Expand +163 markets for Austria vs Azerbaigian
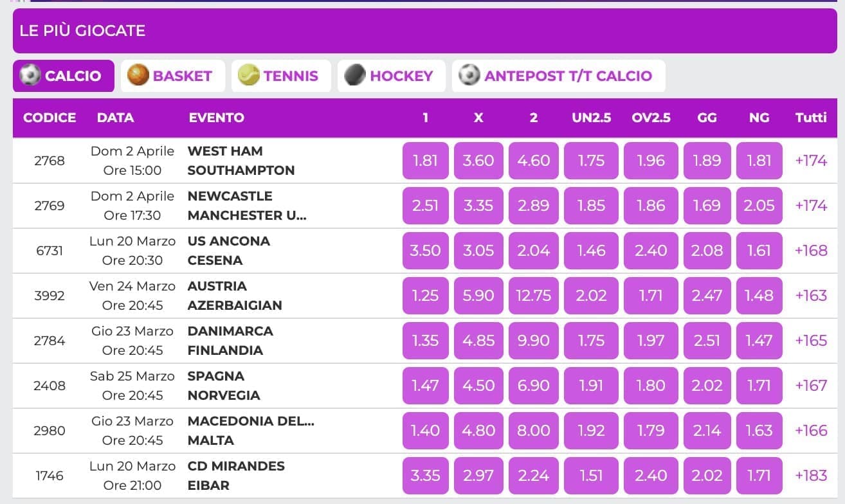This screenshot has height=504, width=845. pyautogui.click(x=811, y=296)
